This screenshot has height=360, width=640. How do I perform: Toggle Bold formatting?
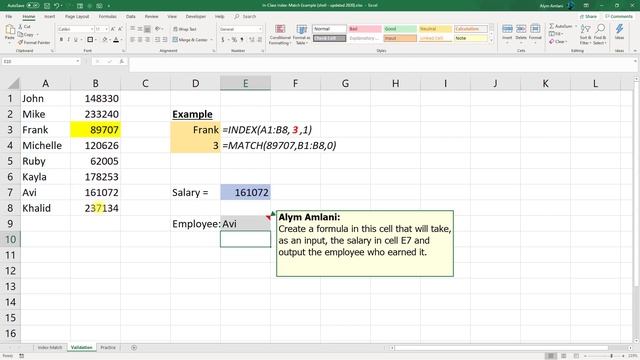(x=61, y=40)
